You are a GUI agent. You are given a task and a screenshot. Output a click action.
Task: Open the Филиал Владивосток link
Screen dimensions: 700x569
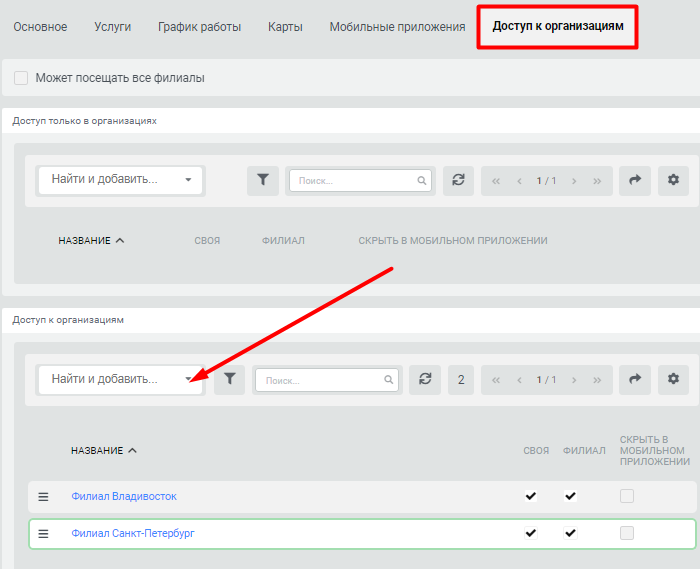point(124,496)
